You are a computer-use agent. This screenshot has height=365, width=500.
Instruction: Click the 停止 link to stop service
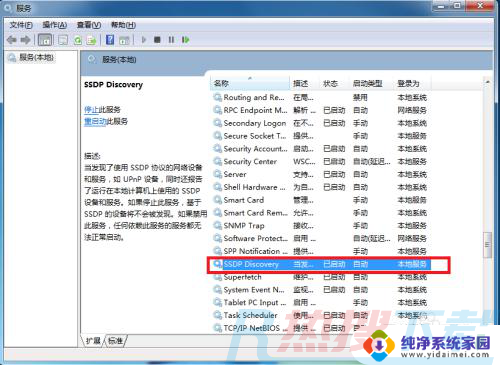91,109
